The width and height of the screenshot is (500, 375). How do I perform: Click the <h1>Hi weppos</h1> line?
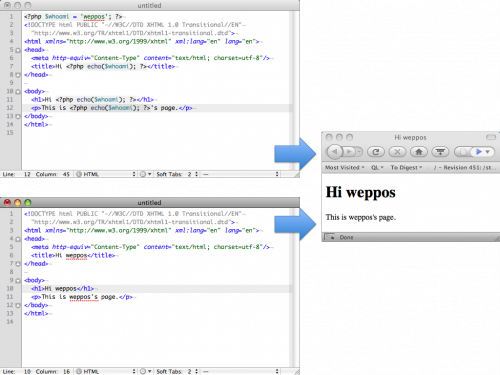63,289
